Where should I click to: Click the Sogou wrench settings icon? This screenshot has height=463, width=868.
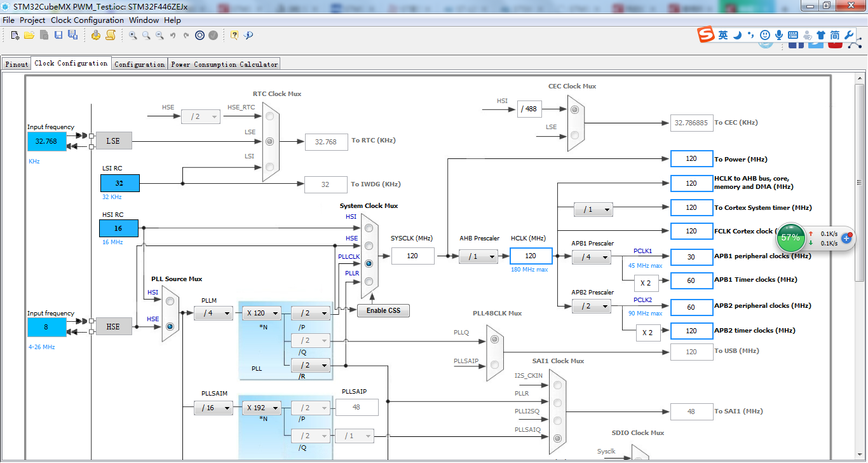[x=849, y=35]
